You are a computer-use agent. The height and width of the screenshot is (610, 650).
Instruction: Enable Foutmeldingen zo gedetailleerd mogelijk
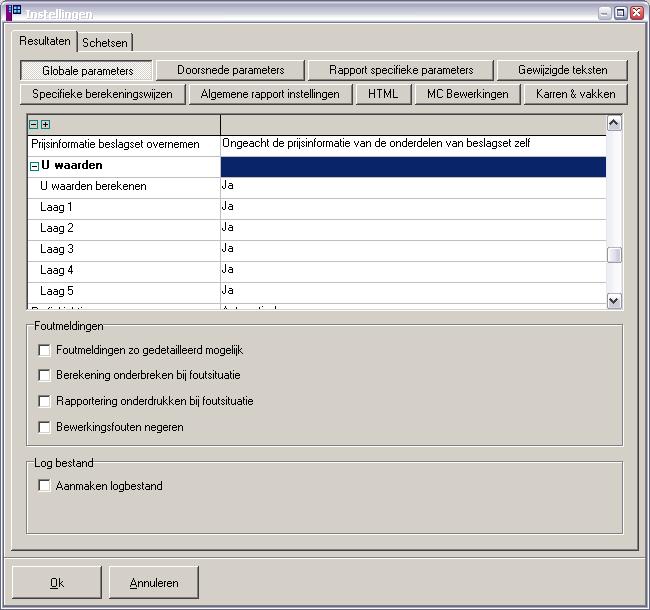[44, 350]
